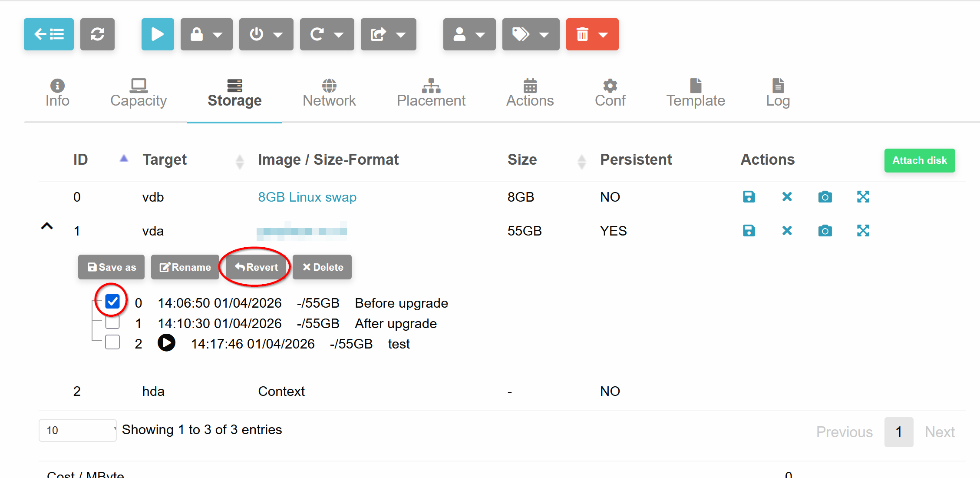Click snapshot camera icon for vda disk
The image size is (980, 478).
click(825, 231)
